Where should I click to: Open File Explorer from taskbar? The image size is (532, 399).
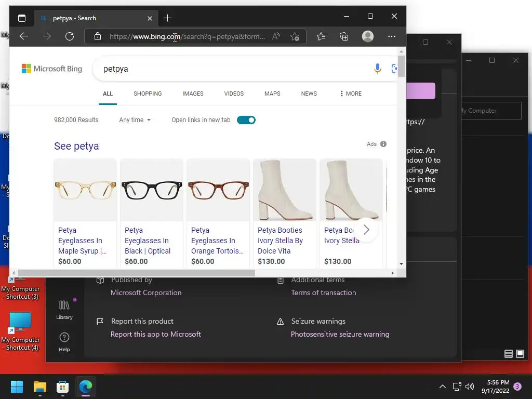[x=39, y=387]
